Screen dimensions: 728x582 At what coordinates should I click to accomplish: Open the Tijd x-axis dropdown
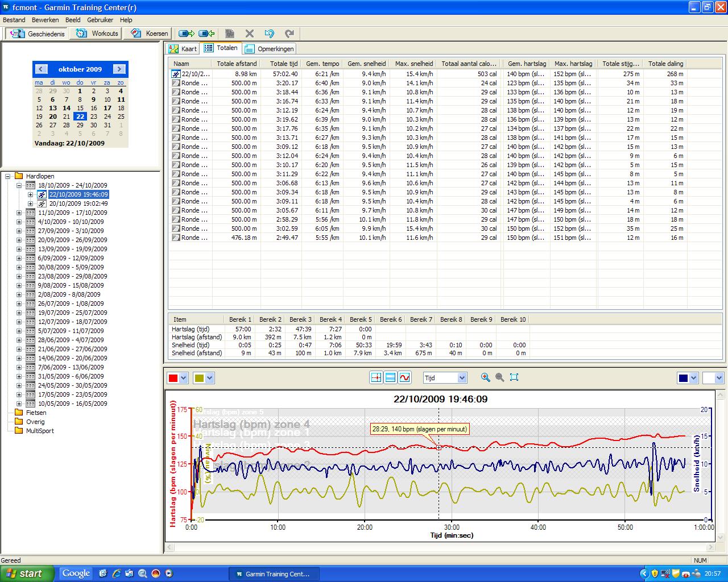click(462, 378)
